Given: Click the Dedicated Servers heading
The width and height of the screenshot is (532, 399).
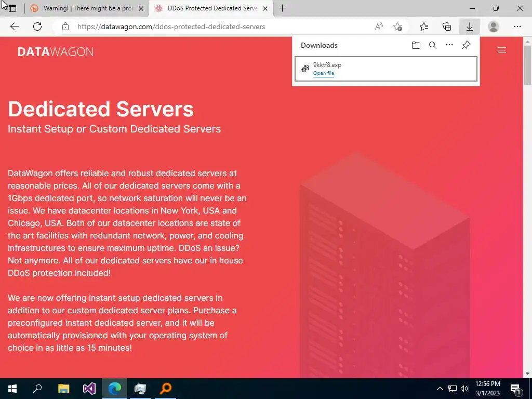Looking at the screenshot, I should [101, 109].
